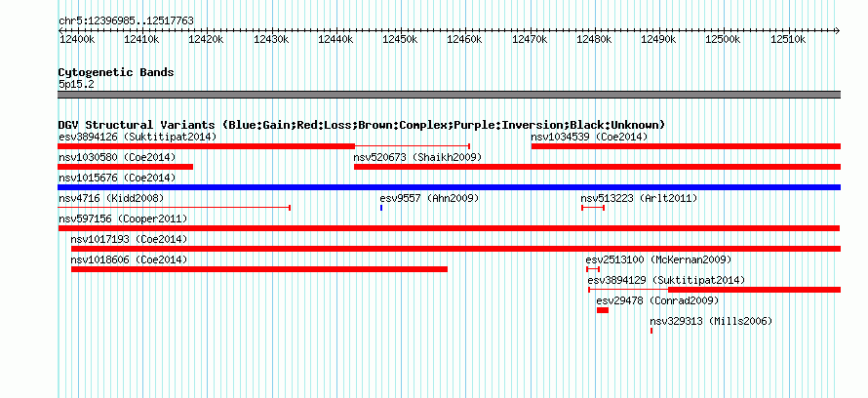Image resolution: width=868 pixels, height=398 pixels.
Task: Click the esv2513100 (McKernan2009) label
Action: 658,259
